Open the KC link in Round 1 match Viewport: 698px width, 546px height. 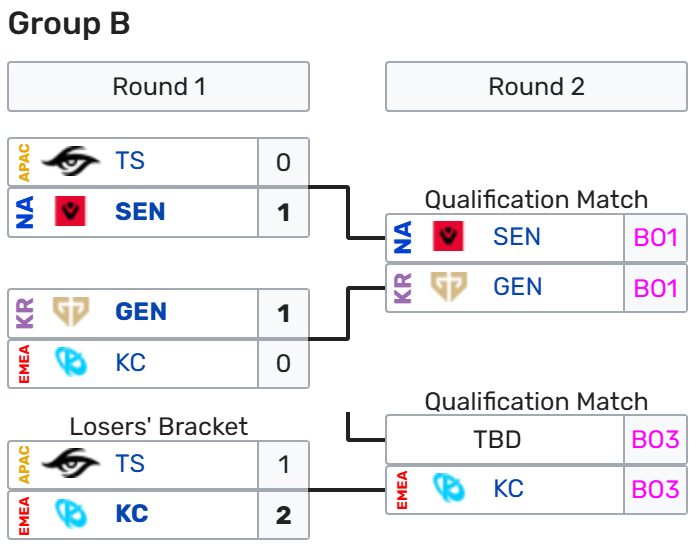(x=130, y=362)
